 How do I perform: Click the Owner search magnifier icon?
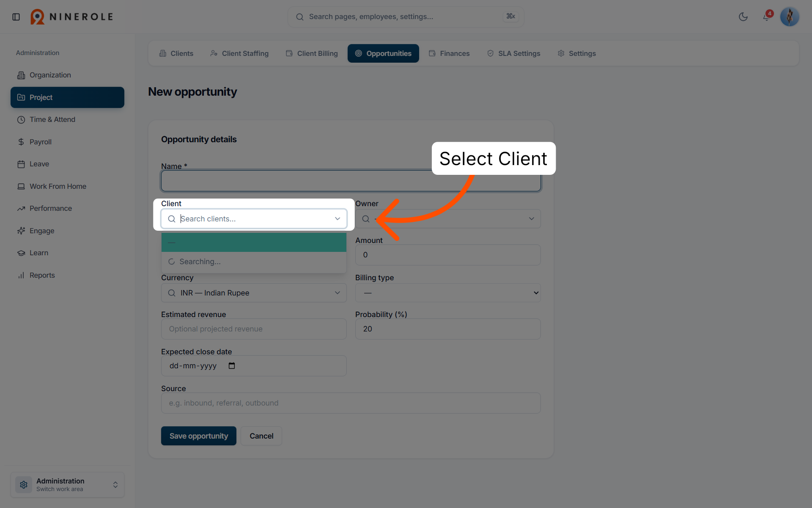pos(366,219)
